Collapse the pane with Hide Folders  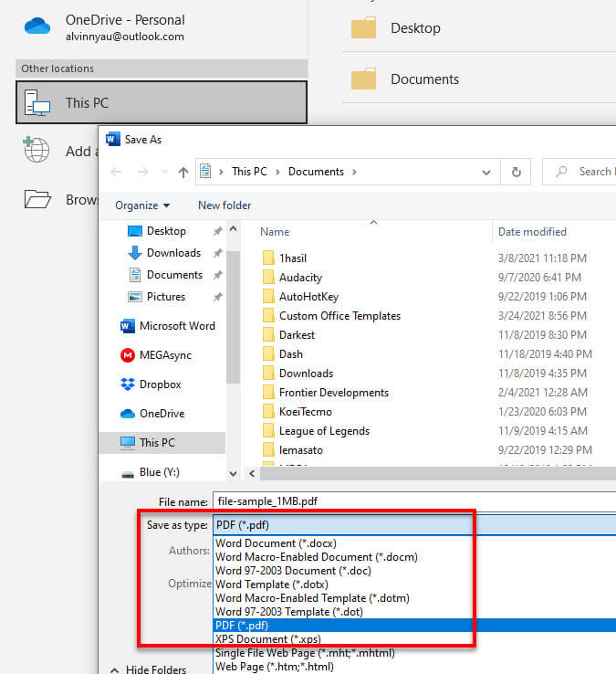[148, 669]
